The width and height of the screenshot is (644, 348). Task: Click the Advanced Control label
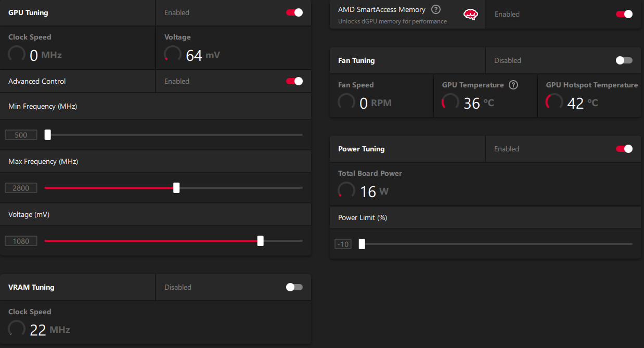[37, 81]
